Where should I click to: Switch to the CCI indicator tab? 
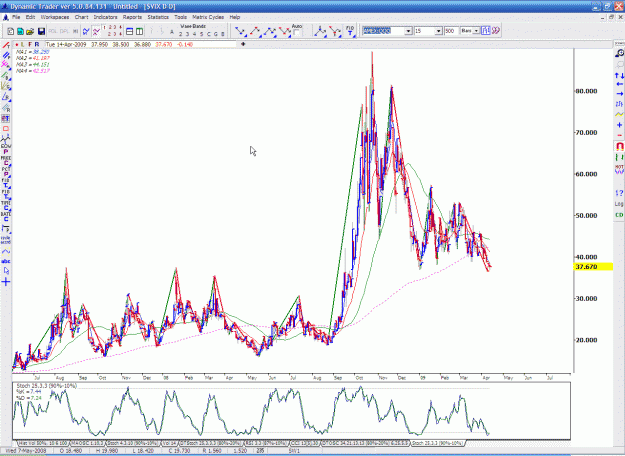[305, 443]
